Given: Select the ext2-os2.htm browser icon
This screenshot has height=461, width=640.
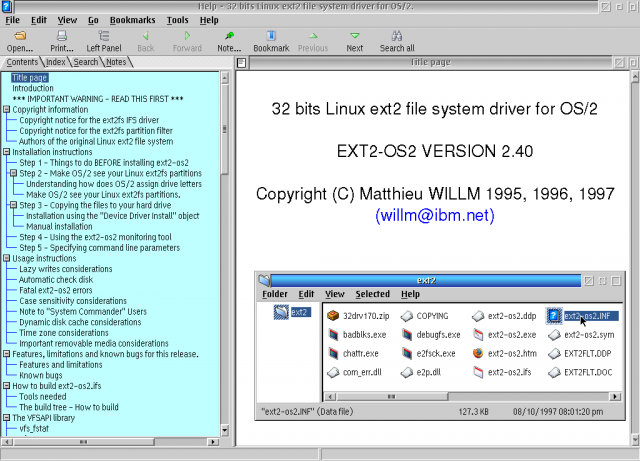Looking at the screenshot, I should pos(478,353).
